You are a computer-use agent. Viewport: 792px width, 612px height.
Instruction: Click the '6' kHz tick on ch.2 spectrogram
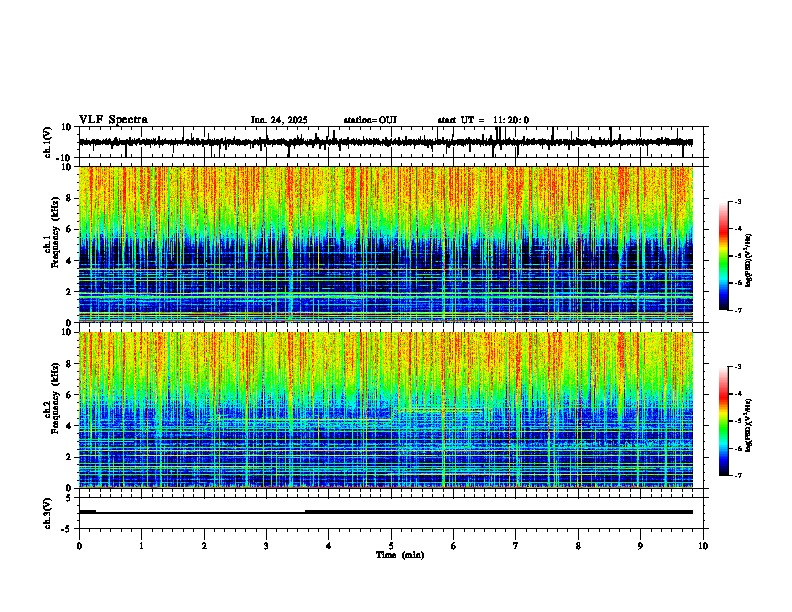[69, 395]
